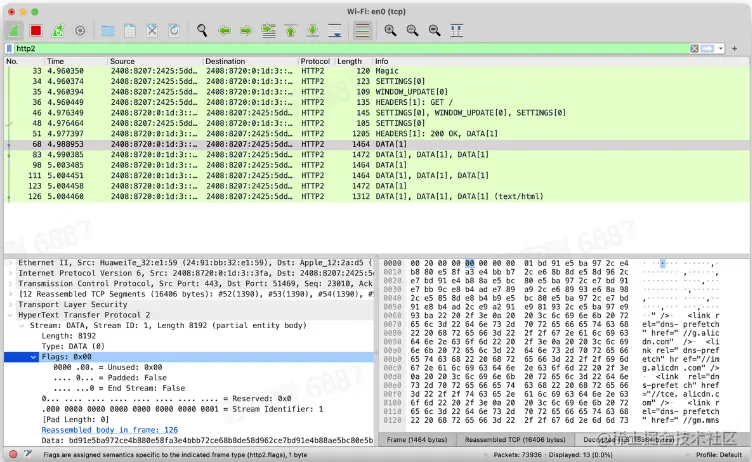Select packet 33 Magic row

pyautogui.click(x=376, y=71)
